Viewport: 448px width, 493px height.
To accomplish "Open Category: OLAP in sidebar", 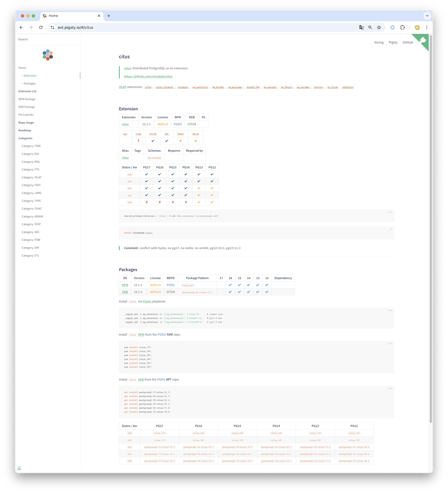I will 31,177.
